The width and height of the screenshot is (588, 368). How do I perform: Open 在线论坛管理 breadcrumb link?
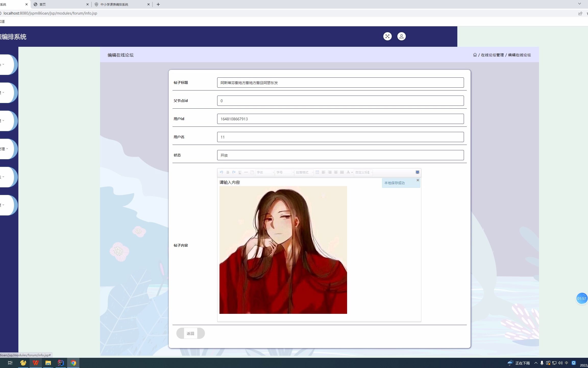[x=492, y=55]
